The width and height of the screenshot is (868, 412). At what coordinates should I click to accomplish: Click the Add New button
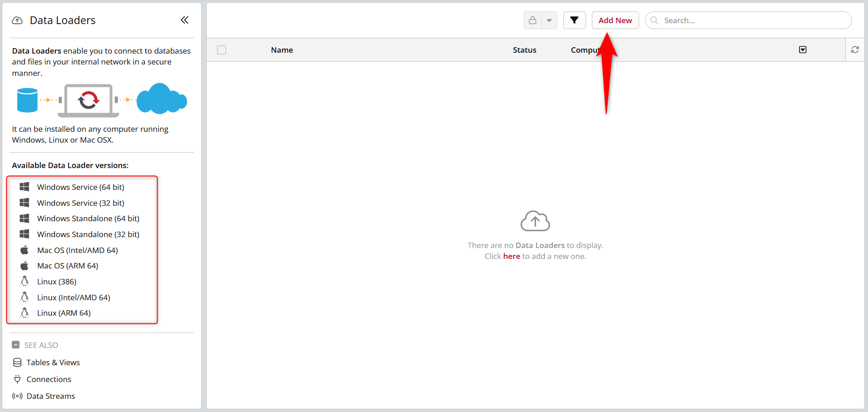615,20
